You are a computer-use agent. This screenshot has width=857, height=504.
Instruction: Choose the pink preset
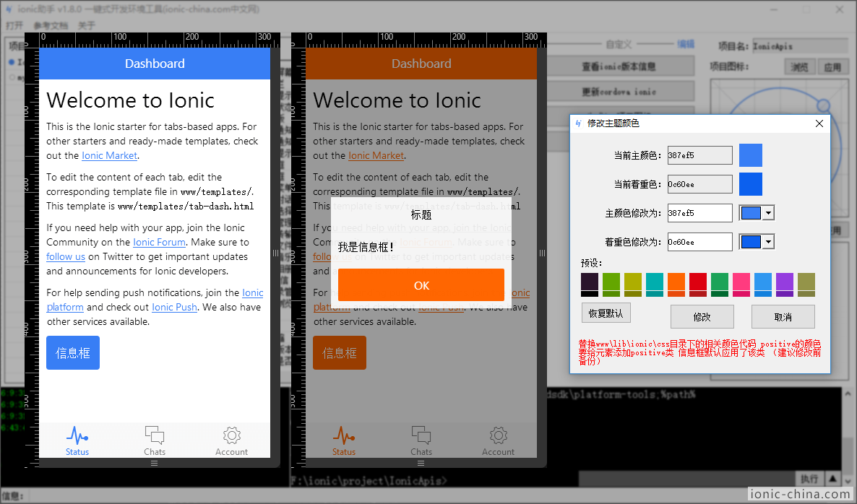pos(741,285)
